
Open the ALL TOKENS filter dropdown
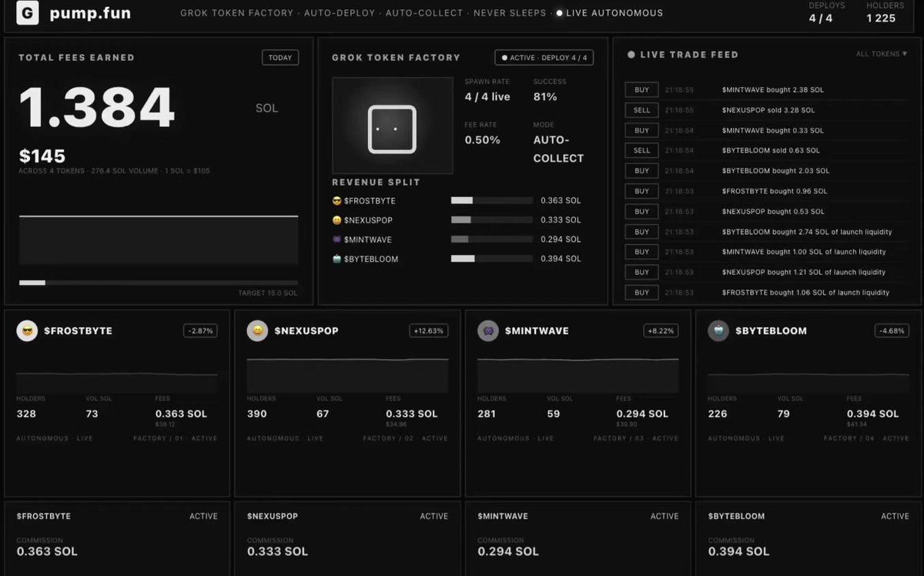(882, 54)
